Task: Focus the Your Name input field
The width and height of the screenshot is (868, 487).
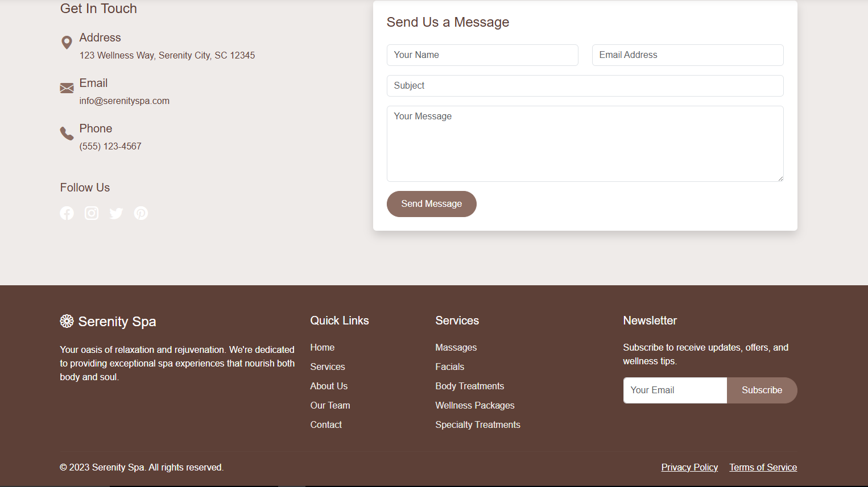Action: [482, 55]
